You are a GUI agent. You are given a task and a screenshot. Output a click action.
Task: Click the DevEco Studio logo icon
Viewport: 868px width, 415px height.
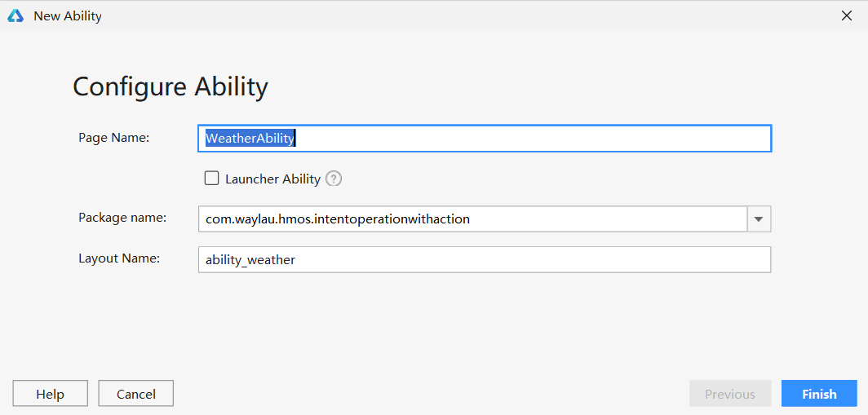(x=15, y=15)
